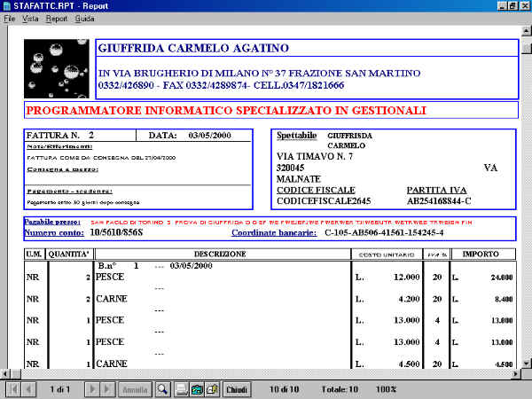532x399 pixels.
Task: Go to the first report page
Action: pyautogui.click(x=13, y=389)
